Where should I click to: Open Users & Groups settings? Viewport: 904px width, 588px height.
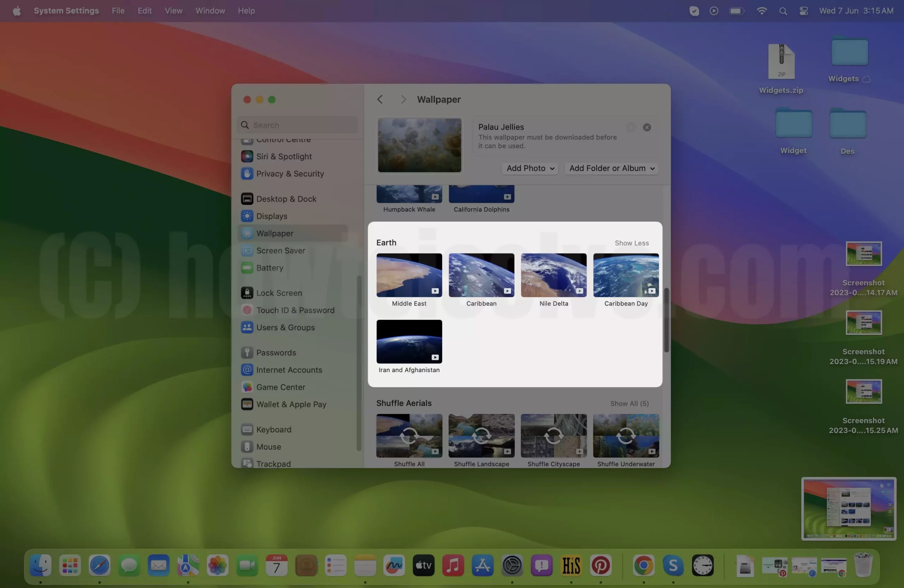pyautogui.click(x=285, y=327)
